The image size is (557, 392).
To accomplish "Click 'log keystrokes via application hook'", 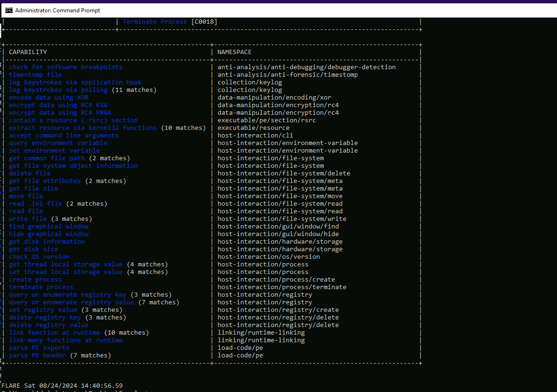I will pos(75,82).
